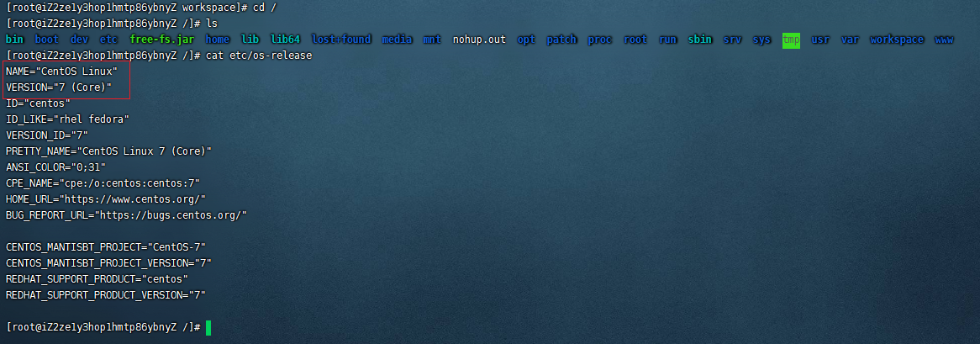Viewport: 980px width, 344px height.
Task: Click the 'mnt' directory name
Action: (433, 40)
